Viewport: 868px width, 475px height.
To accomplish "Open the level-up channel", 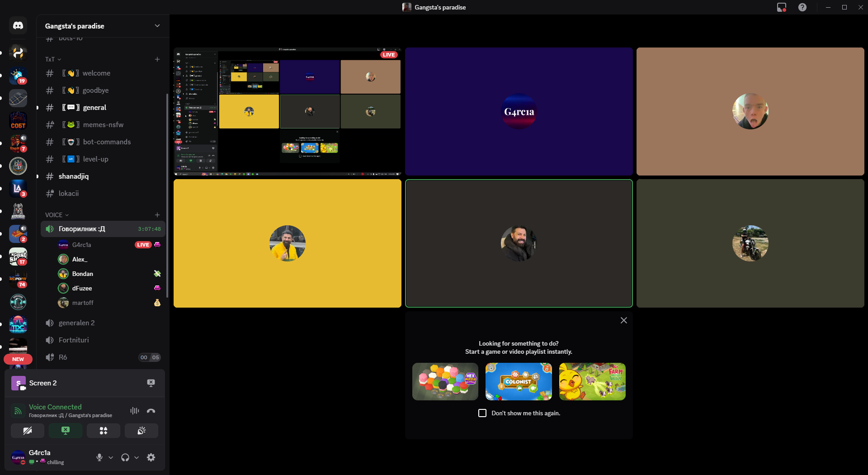I will coord(103,159).
